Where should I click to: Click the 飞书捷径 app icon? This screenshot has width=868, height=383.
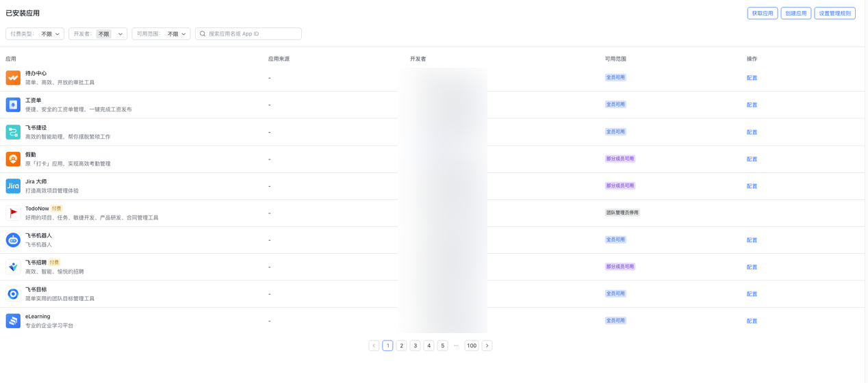point(13,132)
